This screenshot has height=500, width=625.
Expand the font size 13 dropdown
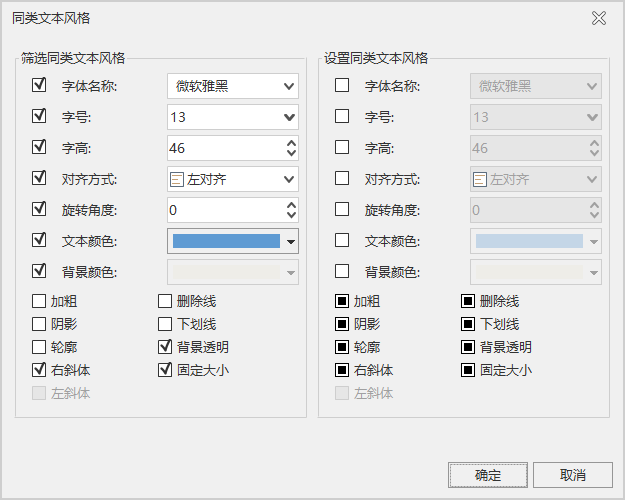click(x=290, y=117)
